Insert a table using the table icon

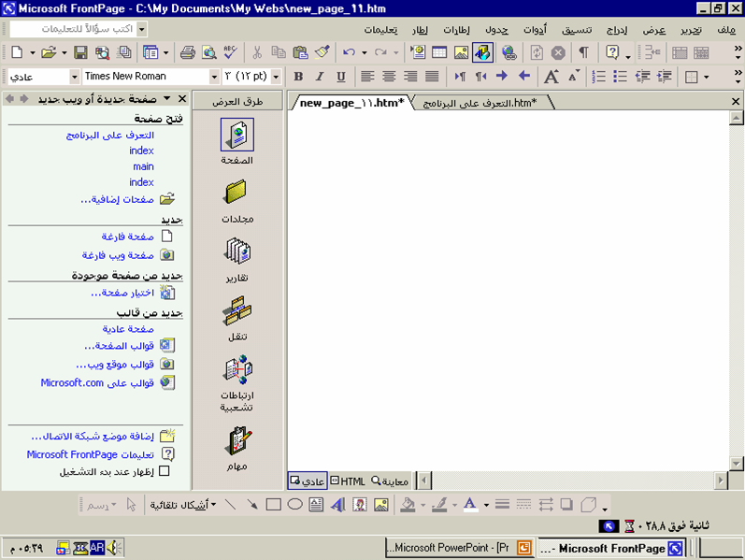439,52
